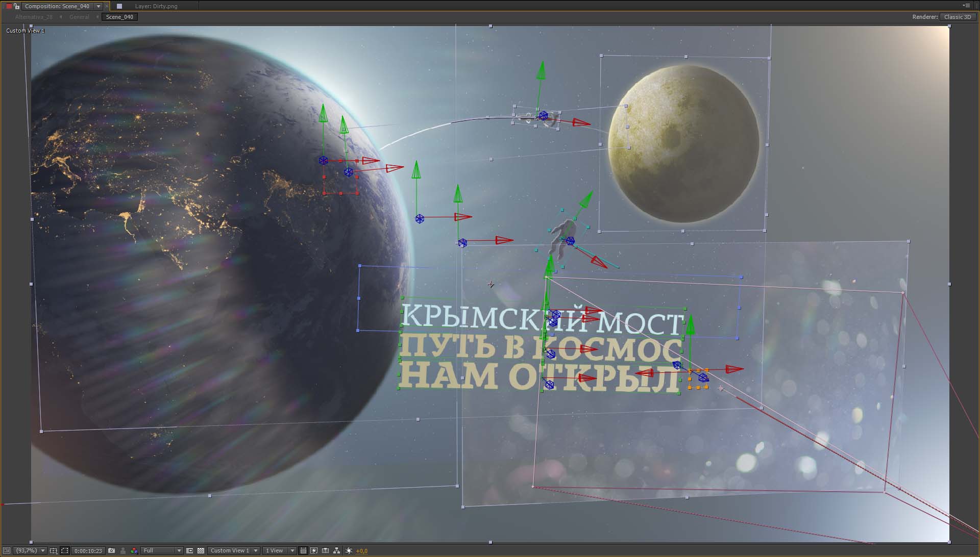Toggle the pixel aspect ratio correction icon
The height and width of the screenshot is (557, 980).
coord(303,551)
